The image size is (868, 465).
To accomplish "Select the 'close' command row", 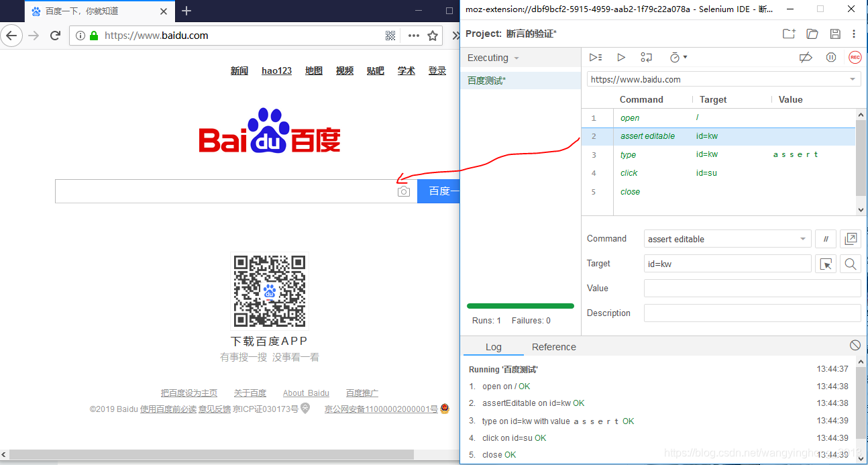I will click(718, 192).
